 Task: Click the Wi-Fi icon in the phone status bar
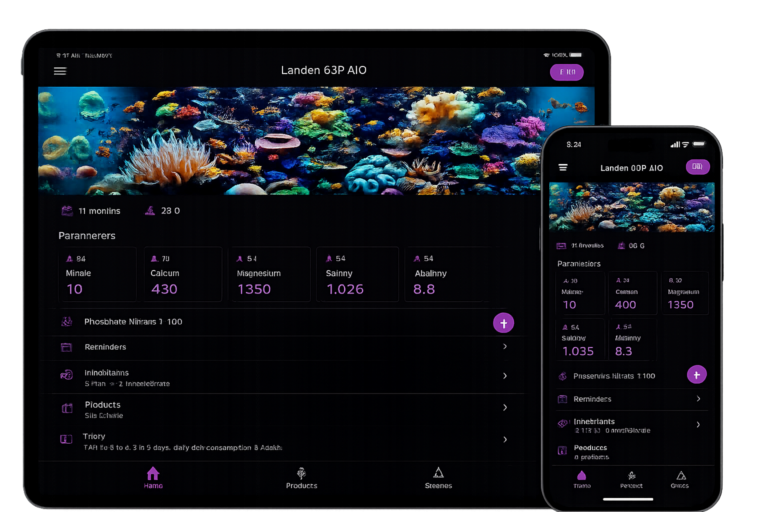click(x=685, y=145)
